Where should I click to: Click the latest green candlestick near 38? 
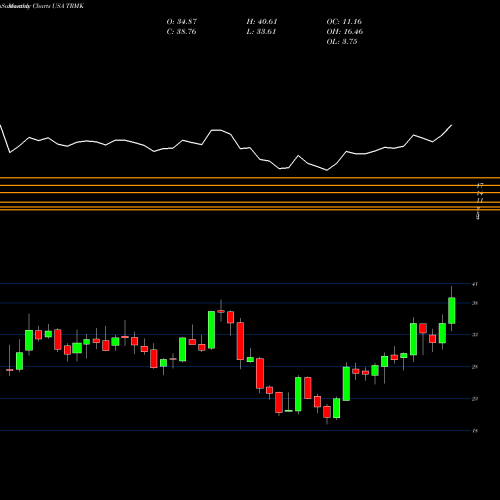point(452,310)
